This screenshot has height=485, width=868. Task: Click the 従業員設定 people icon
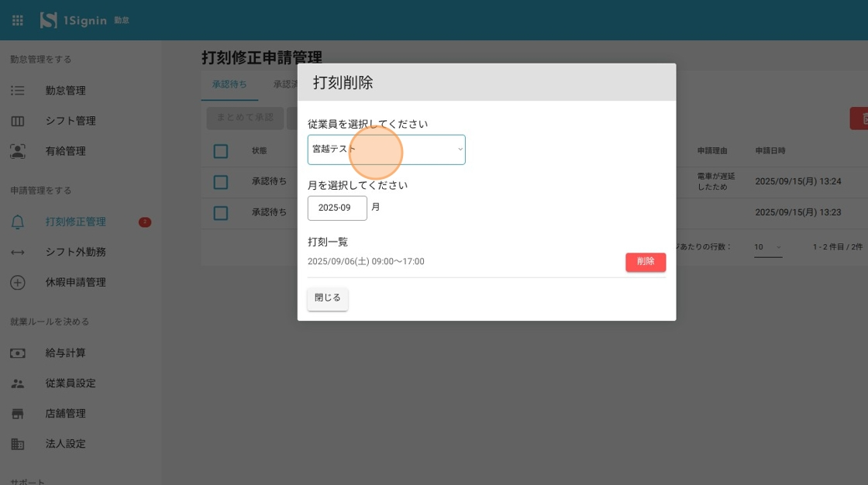[18, 384]
